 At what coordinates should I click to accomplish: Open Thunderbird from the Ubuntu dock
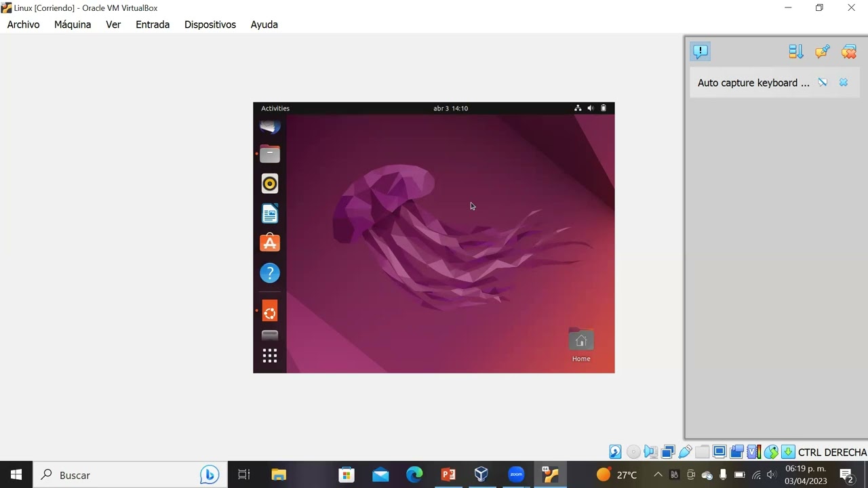tap(270, 126)
